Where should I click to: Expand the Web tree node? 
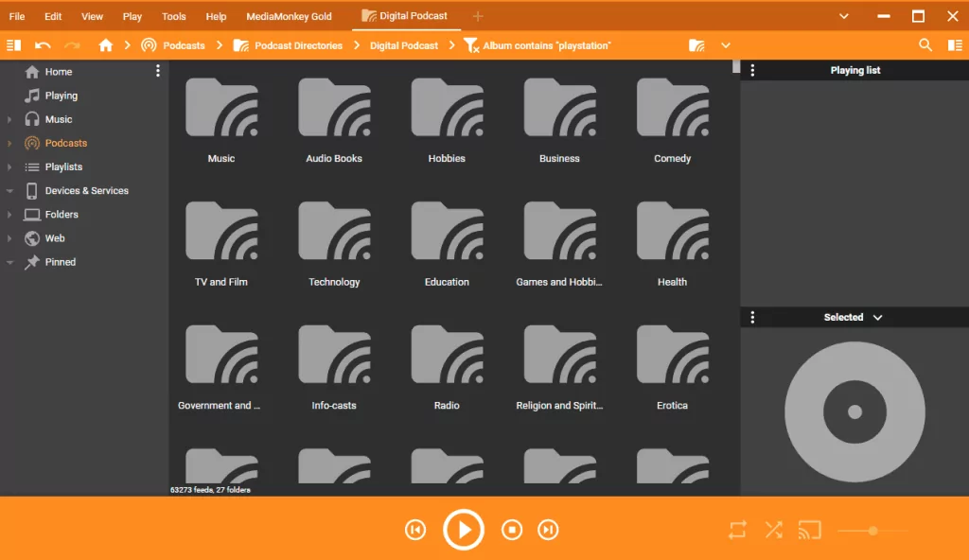9,238
